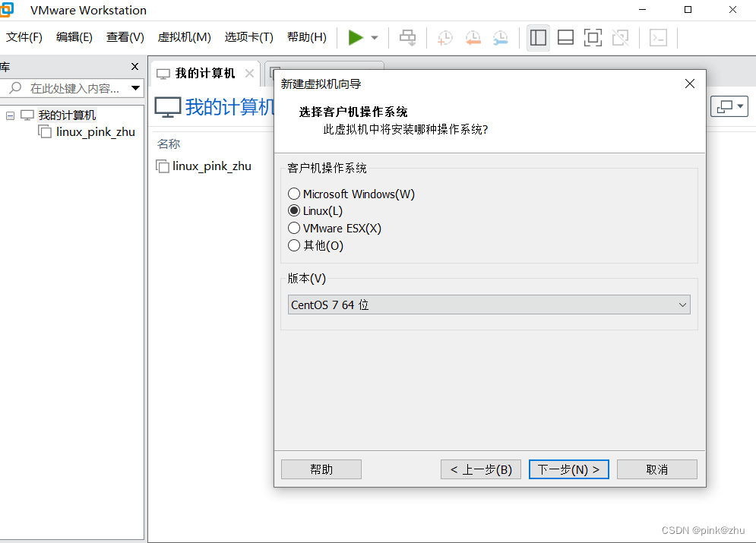Screen dimensions: 756x543
Task: Click the Take Snapshot toolbar icon
Action: [x=444, y=37]
